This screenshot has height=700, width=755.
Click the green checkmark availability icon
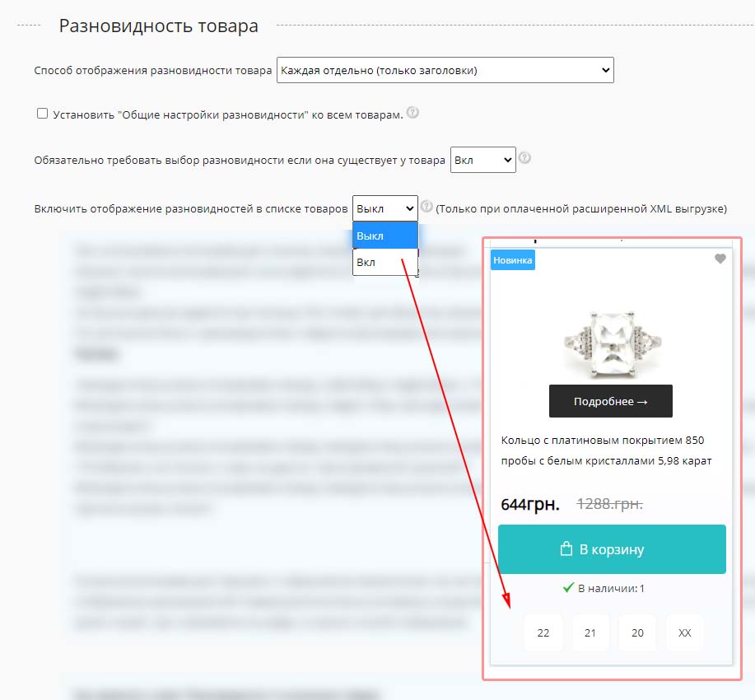coord(569,587)
